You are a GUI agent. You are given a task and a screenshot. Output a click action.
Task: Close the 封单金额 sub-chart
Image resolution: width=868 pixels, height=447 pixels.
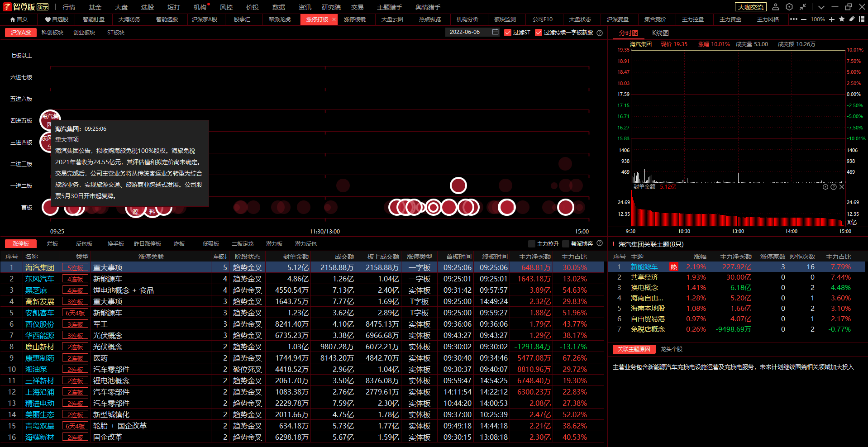[x=842, y=187]
